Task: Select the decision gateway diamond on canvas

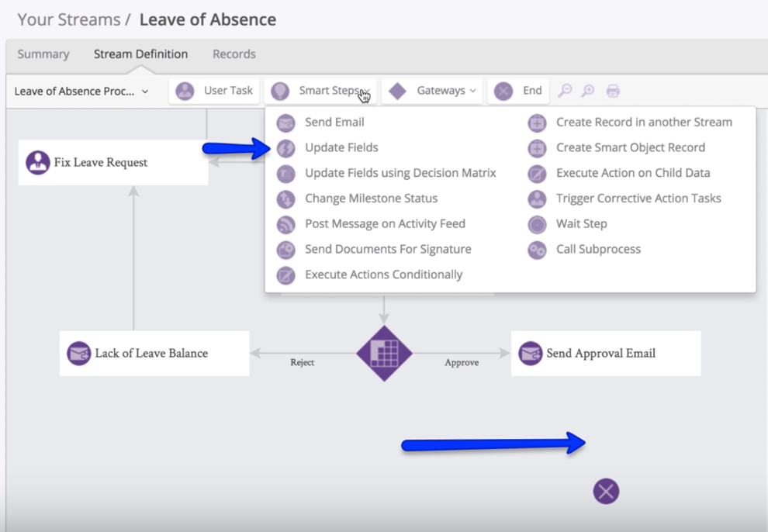Action: [x=384, y=353]
